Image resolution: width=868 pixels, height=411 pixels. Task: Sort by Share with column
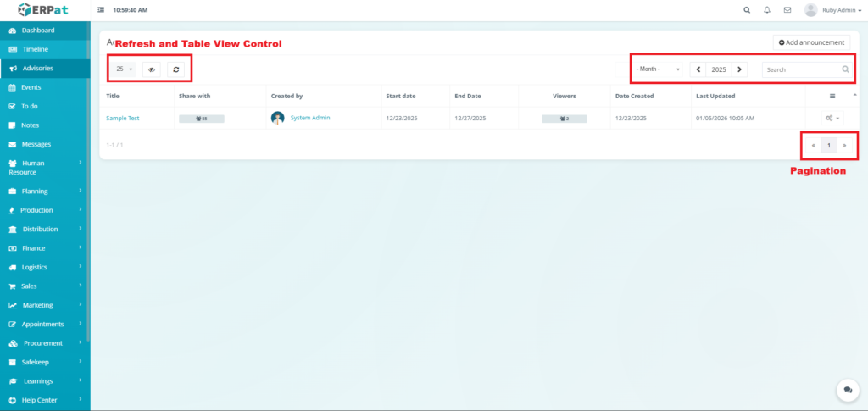(194, 96)
